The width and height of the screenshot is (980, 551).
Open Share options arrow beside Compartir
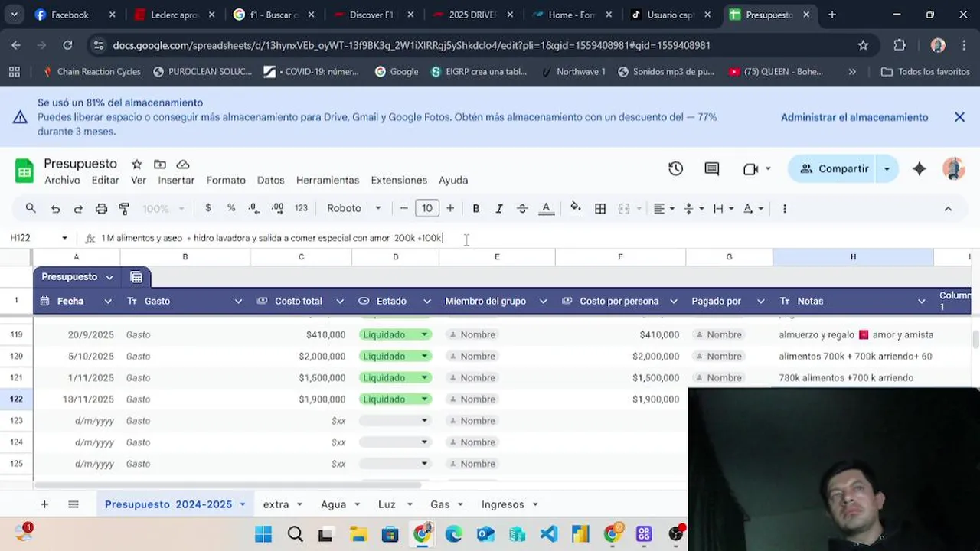pos(887,169)
